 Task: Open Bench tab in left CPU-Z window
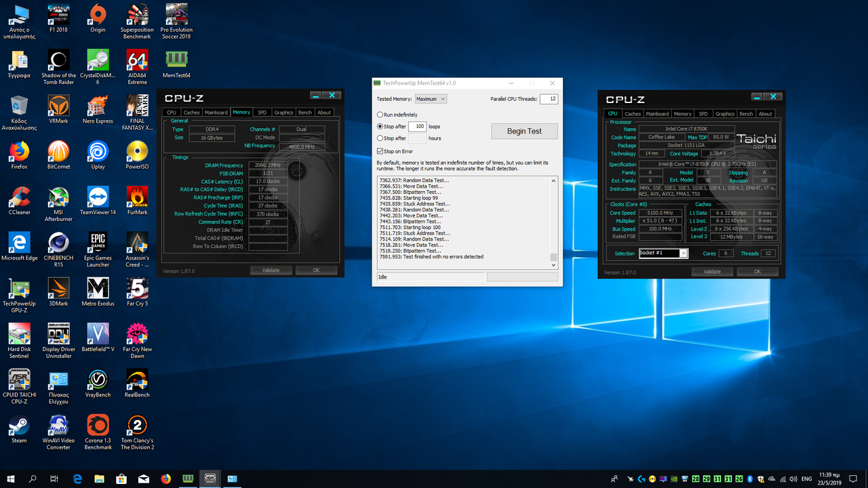coord(305,113)
